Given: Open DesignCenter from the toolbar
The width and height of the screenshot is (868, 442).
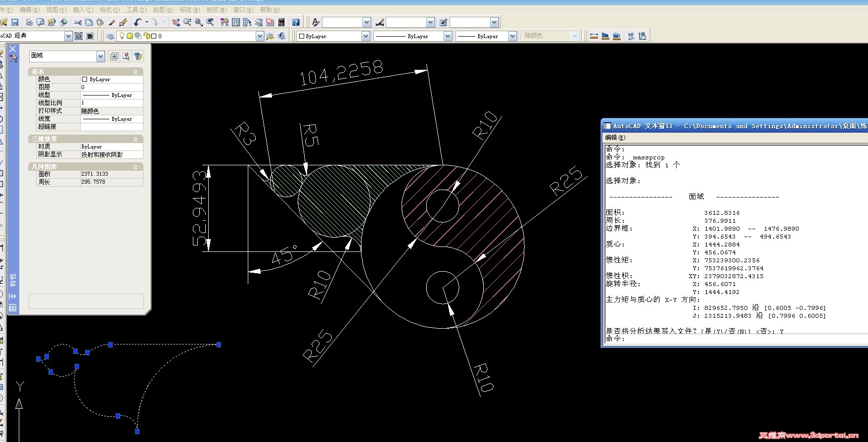Looking at the screenshot, I should (236, 22).
